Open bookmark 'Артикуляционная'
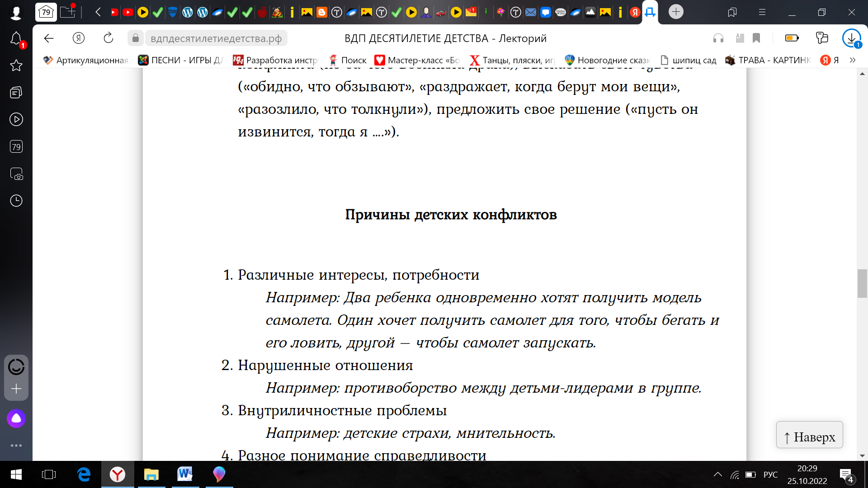868x488 pixels. [86, 60]
